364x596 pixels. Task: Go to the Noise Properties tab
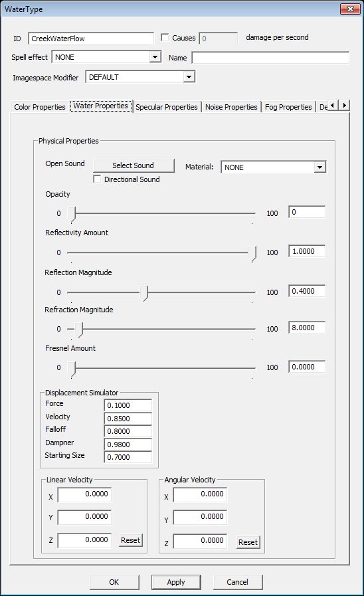231,107
